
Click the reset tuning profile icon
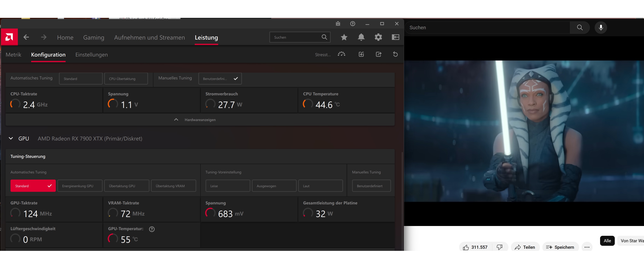pyautogui.click(x=395, y=54)
